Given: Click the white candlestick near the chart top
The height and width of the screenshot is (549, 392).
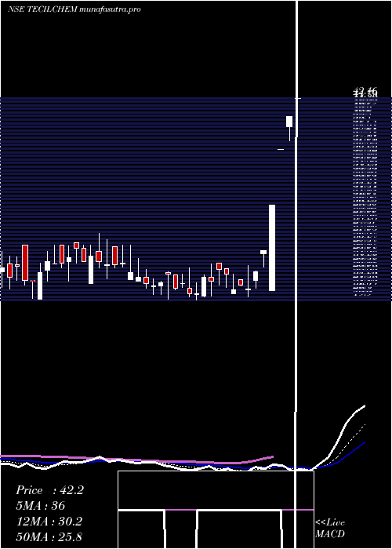Looking at the screenshot, I should click(289, 122).
